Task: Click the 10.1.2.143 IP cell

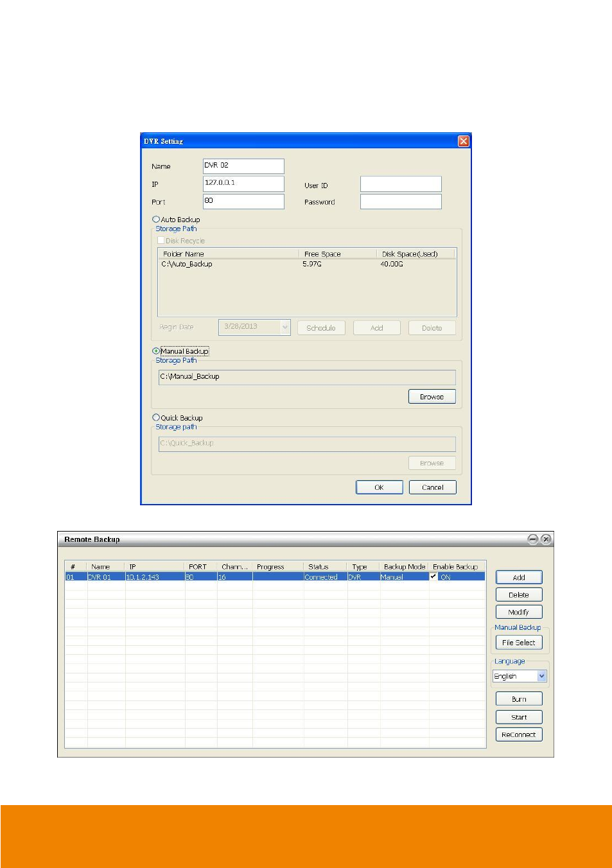Action: pyautogui.click(x=155, y=577)
